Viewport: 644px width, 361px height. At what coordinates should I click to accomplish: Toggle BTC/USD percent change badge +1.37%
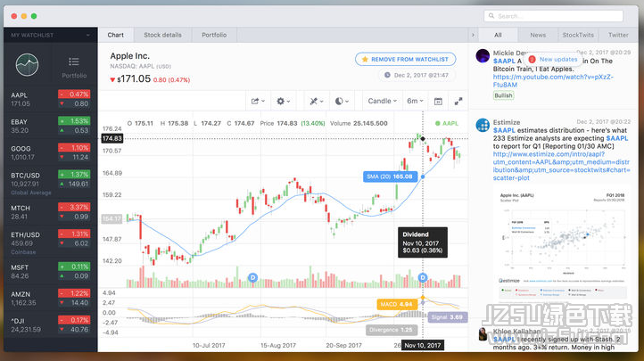point(73,175)
